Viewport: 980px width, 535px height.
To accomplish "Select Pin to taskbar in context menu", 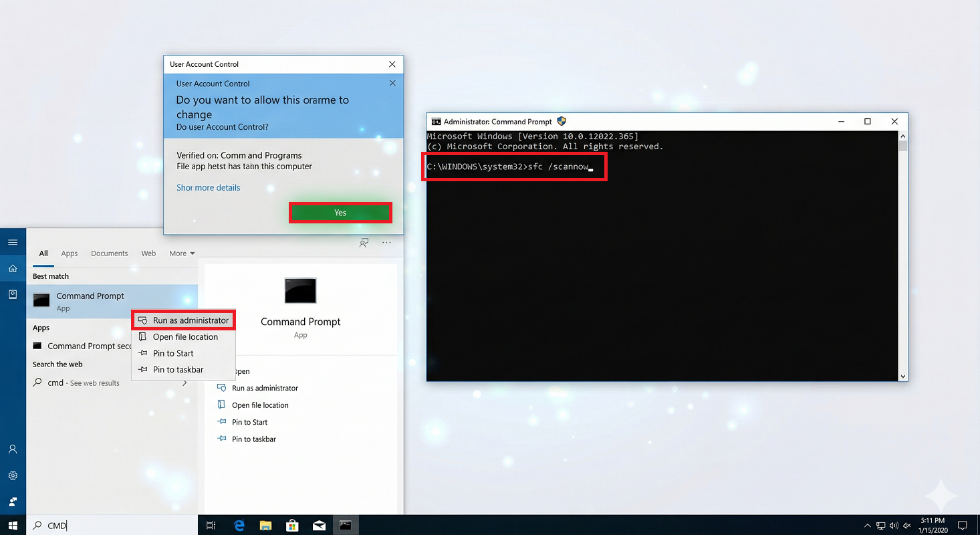I will point(177,370).
